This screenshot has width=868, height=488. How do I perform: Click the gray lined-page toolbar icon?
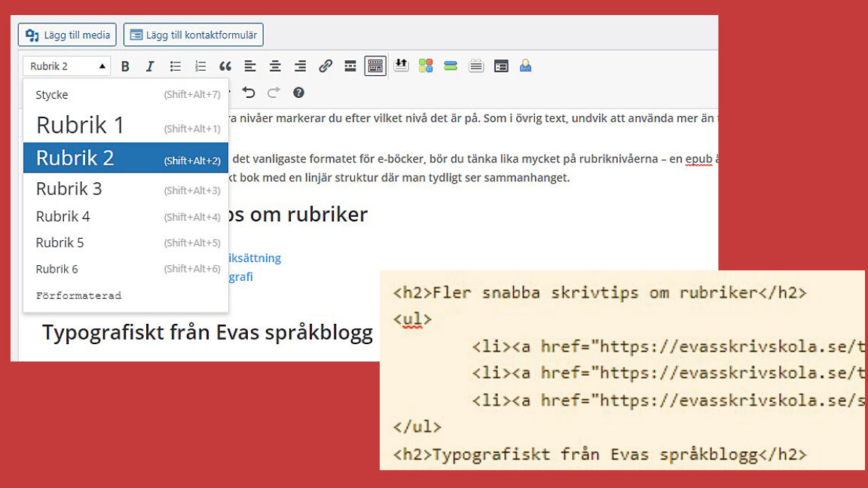pos(476,66)
